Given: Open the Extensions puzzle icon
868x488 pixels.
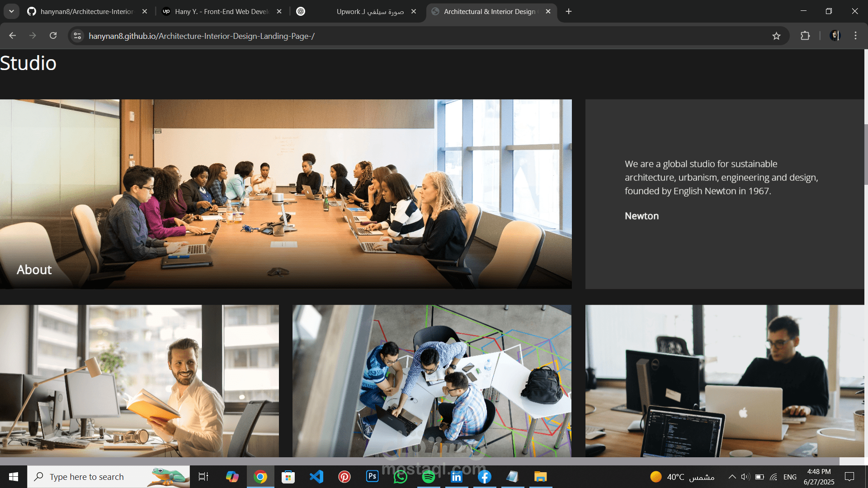Looking at the screenshot, I should pos(805,36).
